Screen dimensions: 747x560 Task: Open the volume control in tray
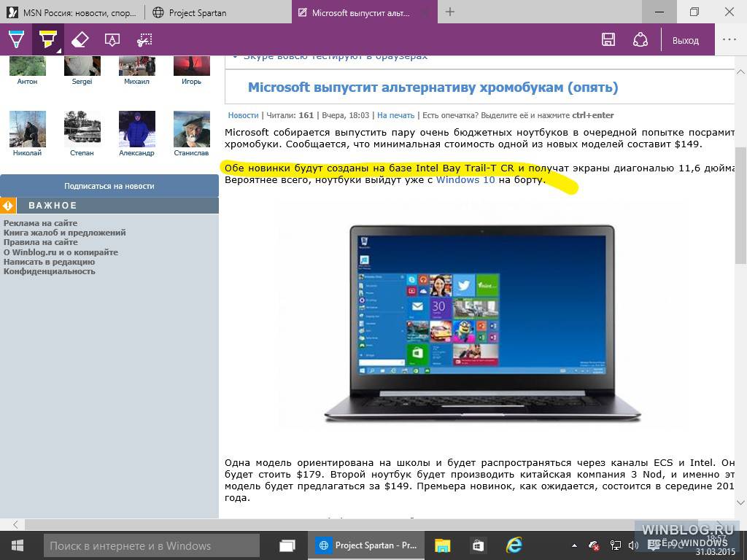pos(633,545)
